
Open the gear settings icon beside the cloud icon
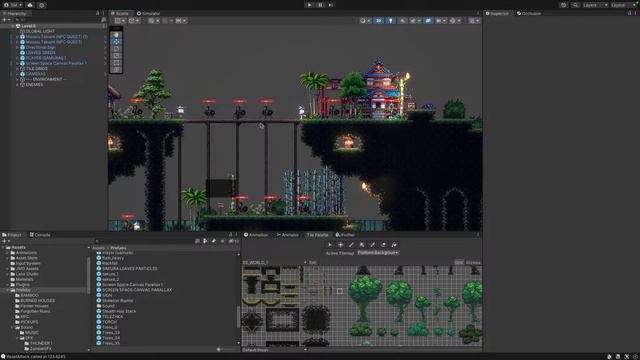42,5
